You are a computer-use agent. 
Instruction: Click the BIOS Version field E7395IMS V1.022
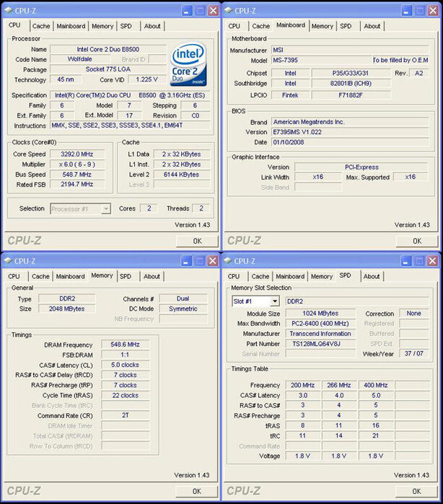(x=350, y=132)
